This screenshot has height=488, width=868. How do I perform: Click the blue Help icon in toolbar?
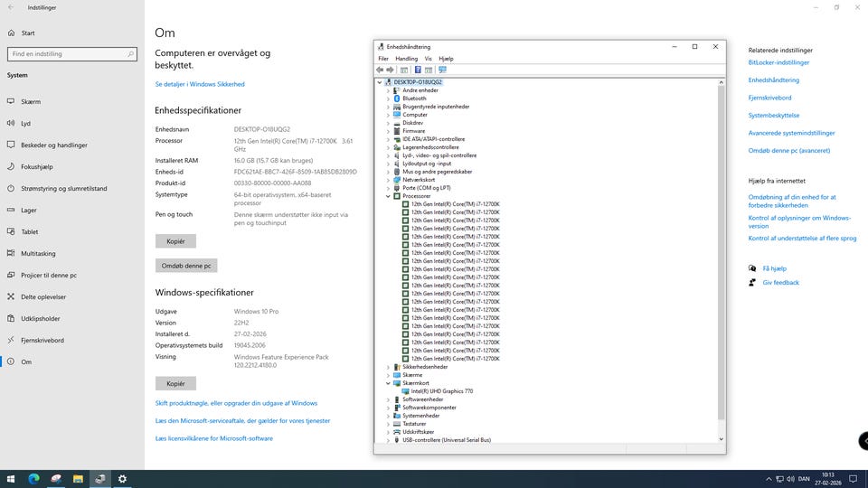417,70
